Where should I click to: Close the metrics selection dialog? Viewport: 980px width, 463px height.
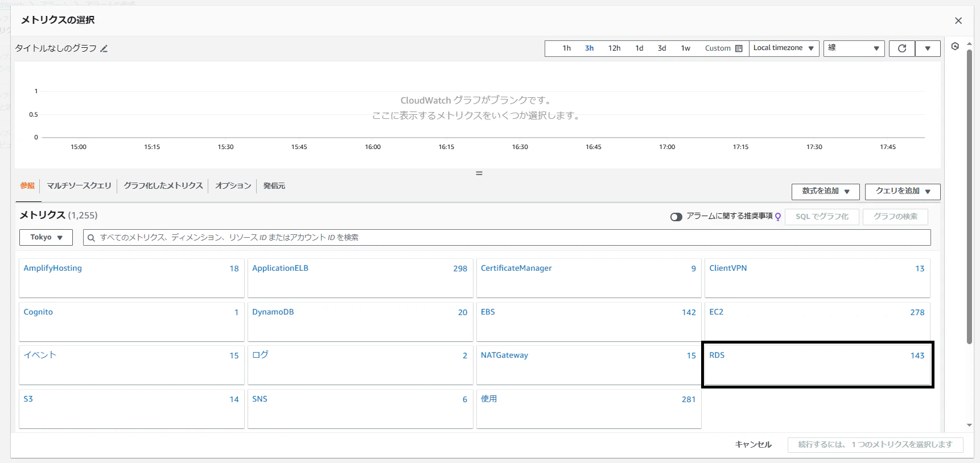(x=958, y=20)
